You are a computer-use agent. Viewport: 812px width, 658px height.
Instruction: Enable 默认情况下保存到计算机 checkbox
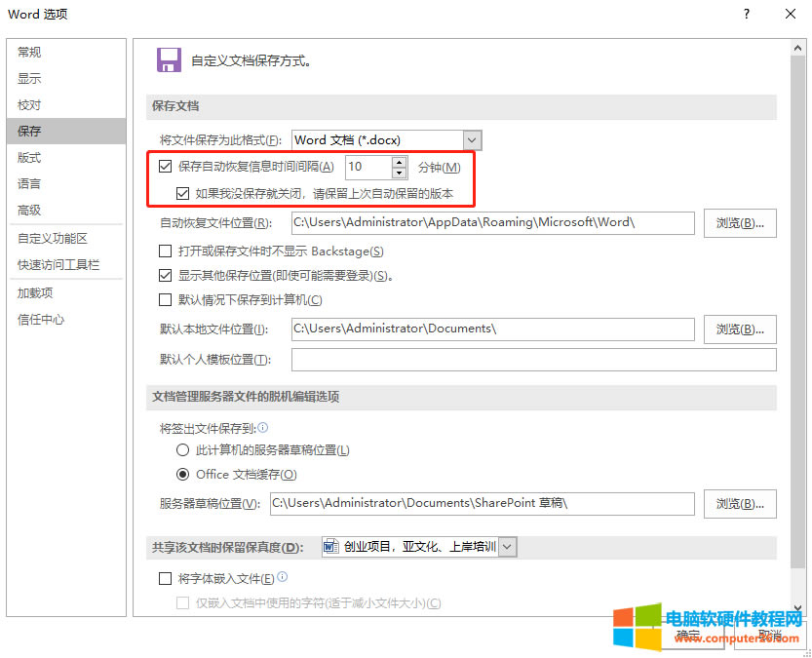(165, 299)
